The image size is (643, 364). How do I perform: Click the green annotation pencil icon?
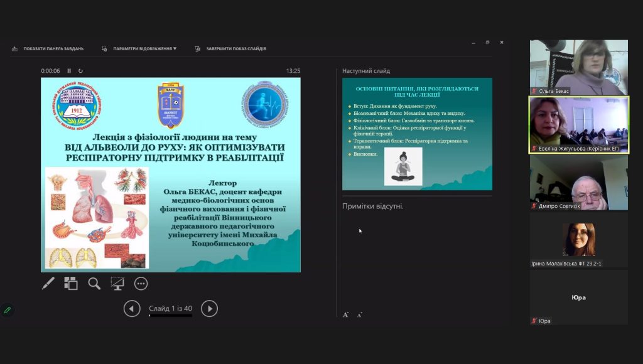click(x=7, y=310)
